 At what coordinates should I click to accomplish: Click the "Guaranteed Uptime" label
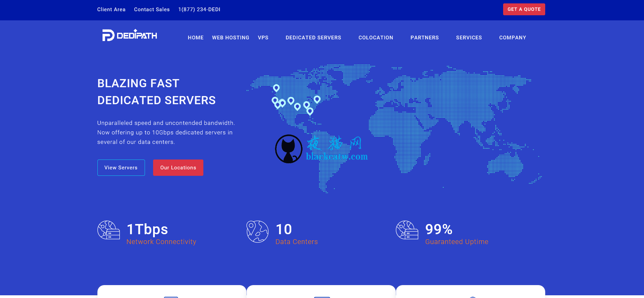tap(457, 242)
